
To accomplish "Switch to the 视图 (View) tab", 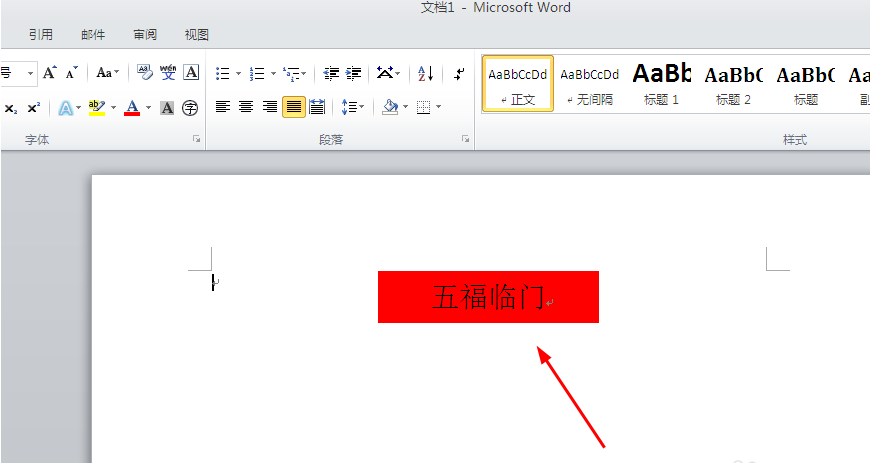I will click(196, 34).
